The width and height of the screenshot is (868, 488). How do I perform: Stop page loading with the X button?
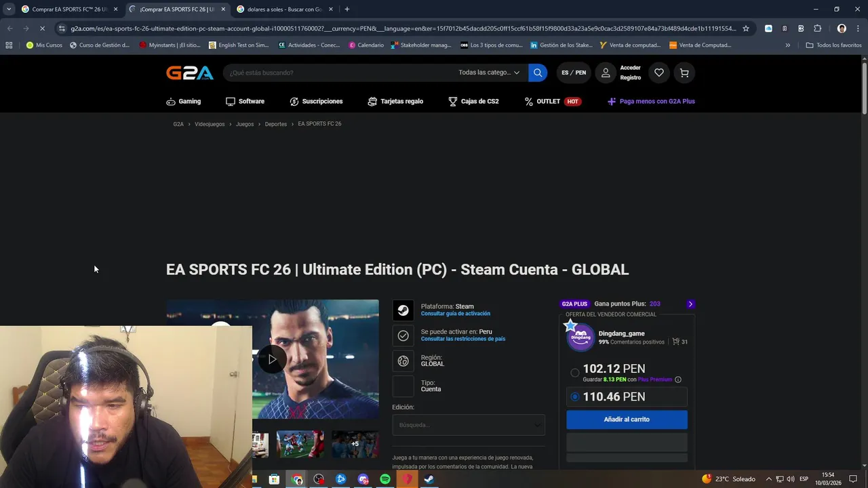pos(41,28)
